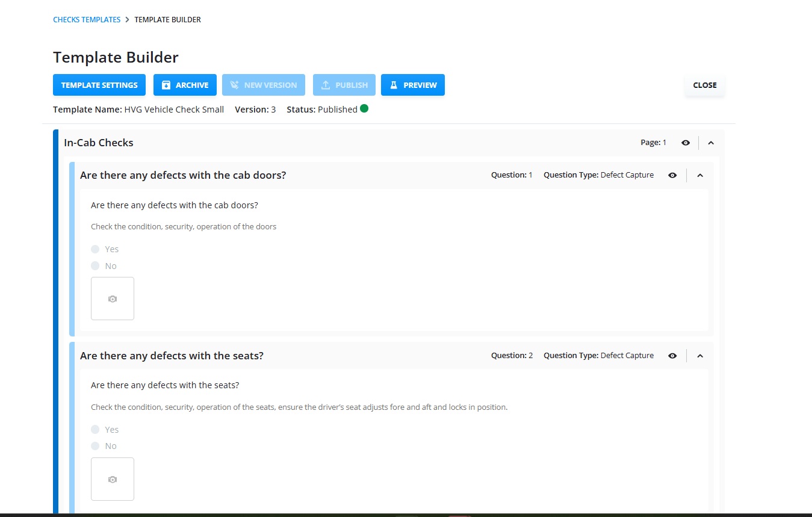This screenshot has width=812, height=517.
Task: Select No for cab doors defects
Action: [x=95, y=266]
